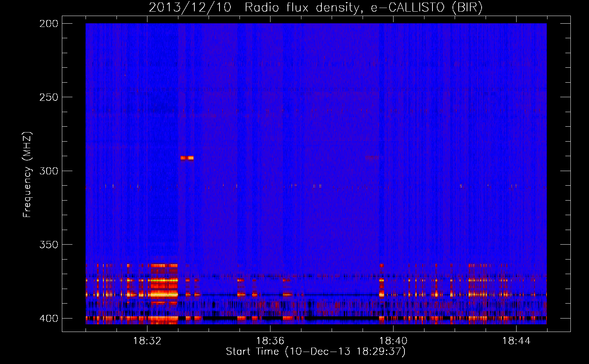The width and height of the screenshot is (589, 364).
Task: Click the red burst at 18:40 near 380 MHz
Action: pos(382,280)
